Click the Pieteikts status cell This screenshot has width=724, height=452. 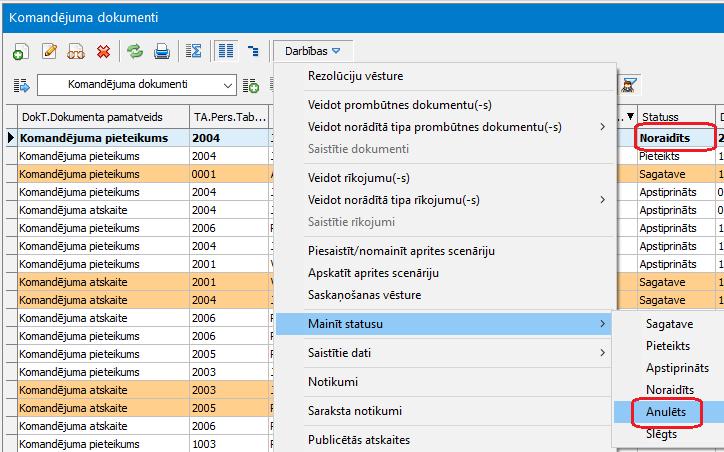tap(676, 156)
